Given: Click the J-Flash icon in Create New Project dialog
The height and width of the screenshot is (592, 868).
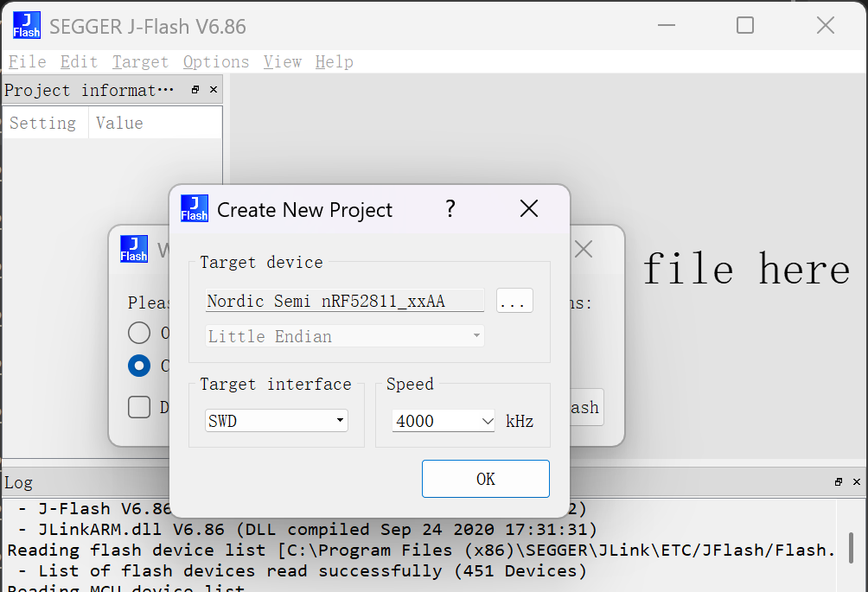Looking at the screenshot, I should click(195, 208).
